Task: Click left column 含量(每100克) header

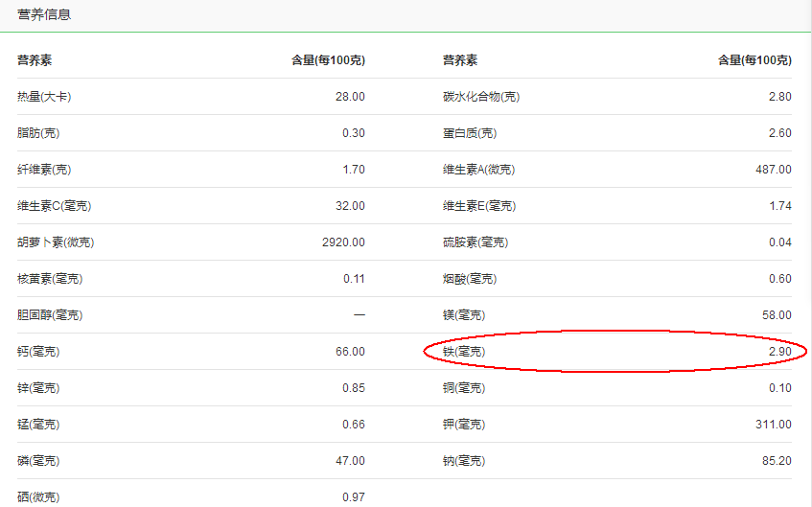Action: 328,60
